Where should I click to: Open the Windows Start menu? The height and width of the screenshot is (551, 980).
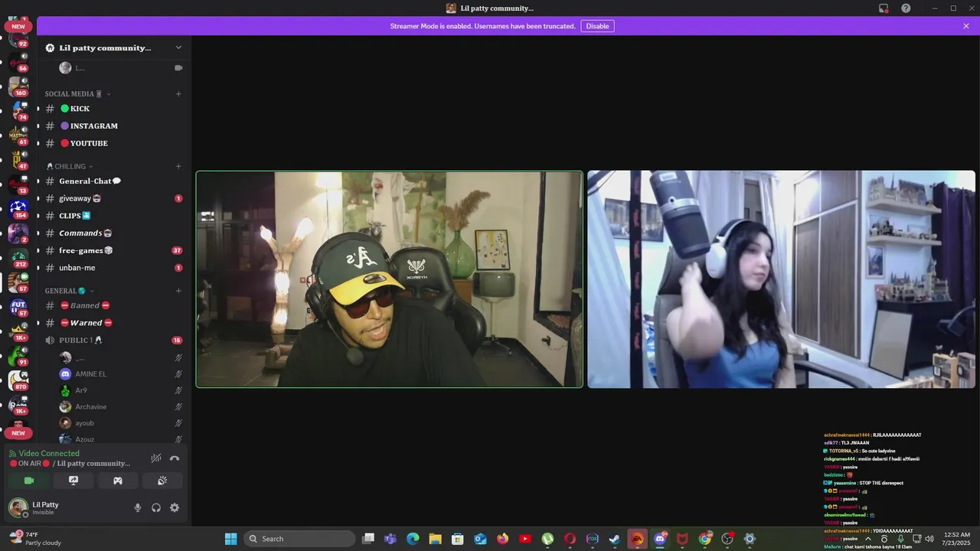230,539
